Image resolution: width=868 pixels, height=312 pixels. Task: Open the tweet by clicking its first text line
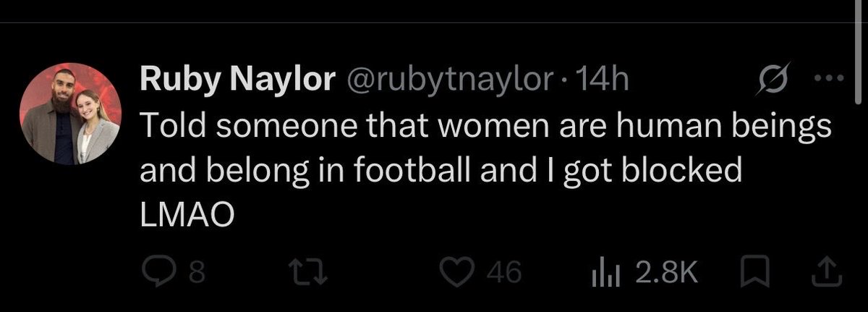point(485,129)
